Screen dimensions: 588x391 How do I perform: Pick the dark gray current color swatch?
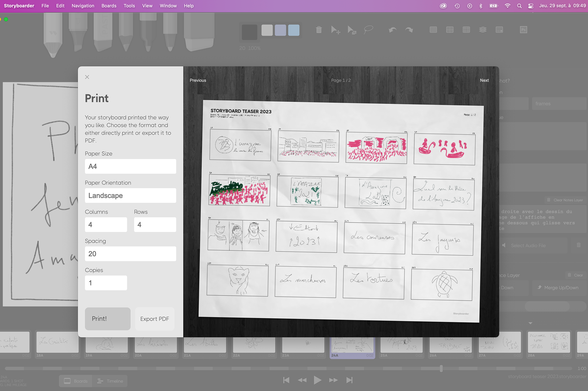click(x=249, y=32)
